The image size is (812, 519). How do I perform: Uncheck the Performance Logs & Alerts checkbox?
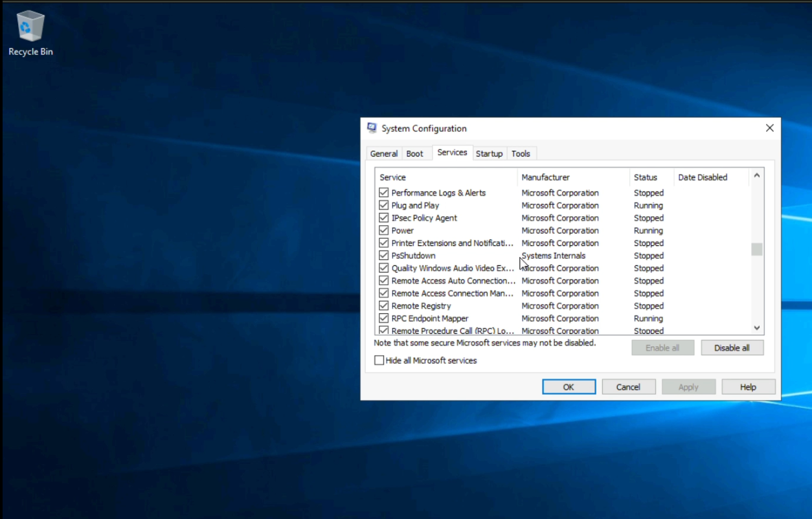pyautogui.click(x=384, y=193)
